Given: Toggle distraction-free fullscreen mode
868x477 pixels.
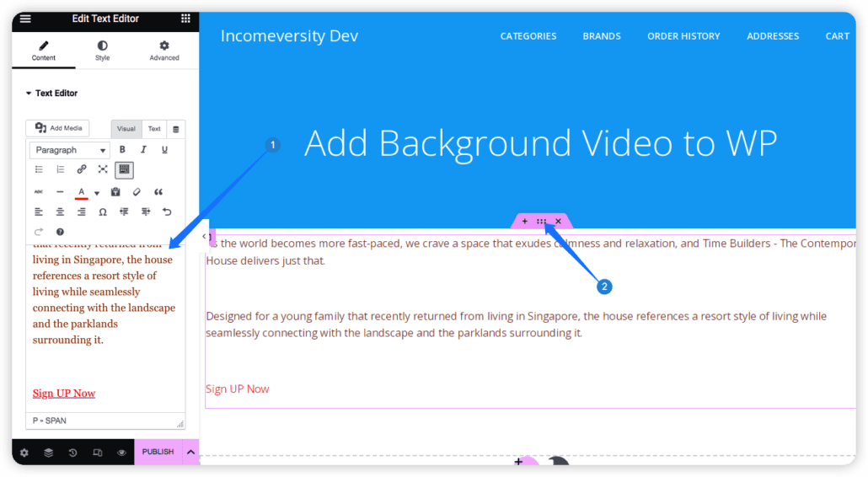Looking at the screenshot, I should (x=103, y=169).
